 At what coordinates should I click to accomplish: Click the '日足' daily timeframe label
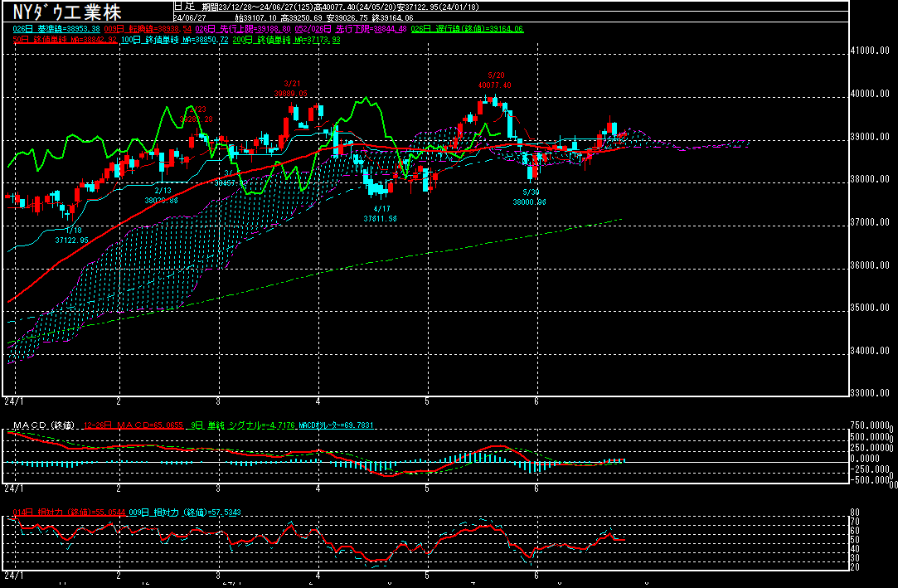(185, 7)
